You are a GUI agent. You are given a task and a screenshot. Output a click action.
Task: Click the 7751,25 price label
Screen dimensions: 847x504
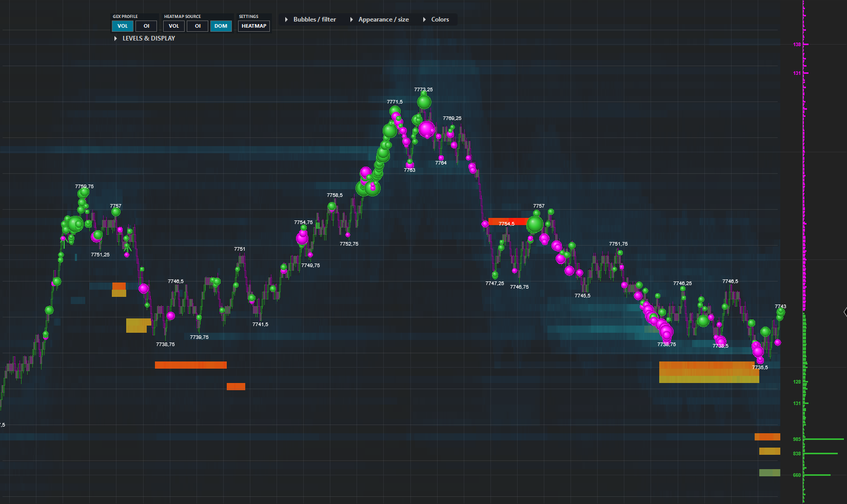pos(100,254)
